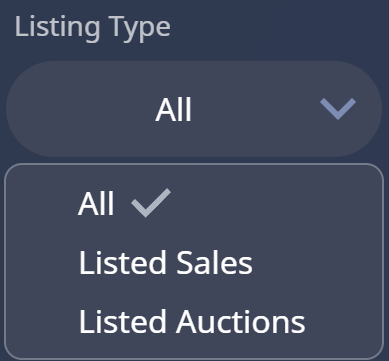
Task: Collapse the Listing Type dropdown
Action: [x=194, y=109]
